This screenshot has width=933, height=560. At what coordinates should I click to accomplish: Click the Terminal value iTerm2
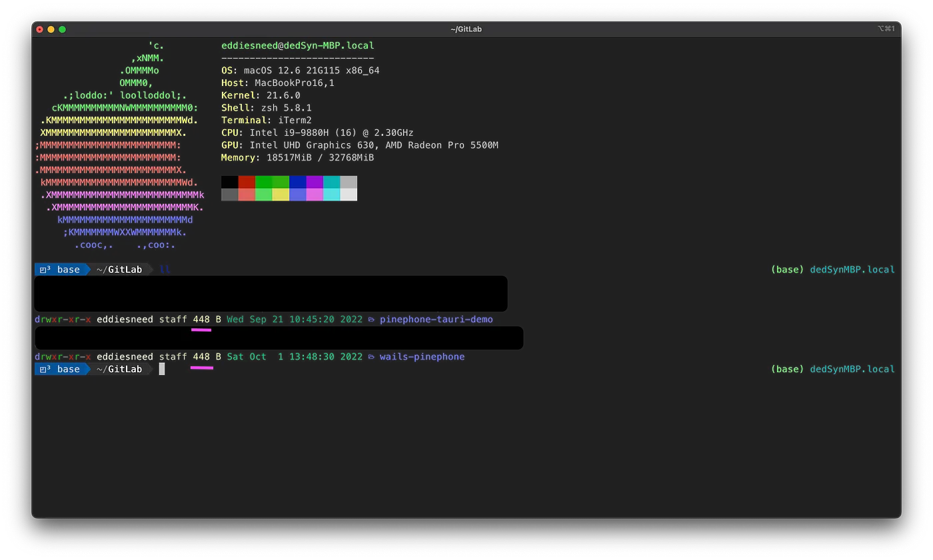(295, 121)
